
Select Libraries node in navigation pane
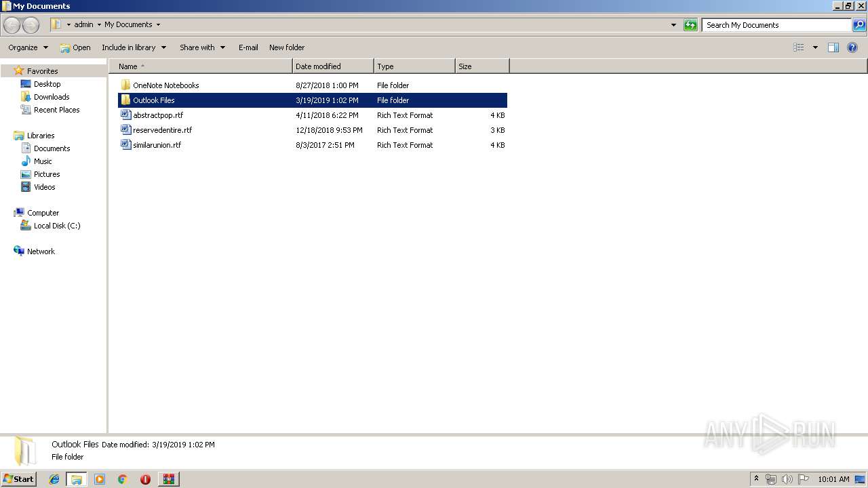pyautogui.click(x=41, y=136)
